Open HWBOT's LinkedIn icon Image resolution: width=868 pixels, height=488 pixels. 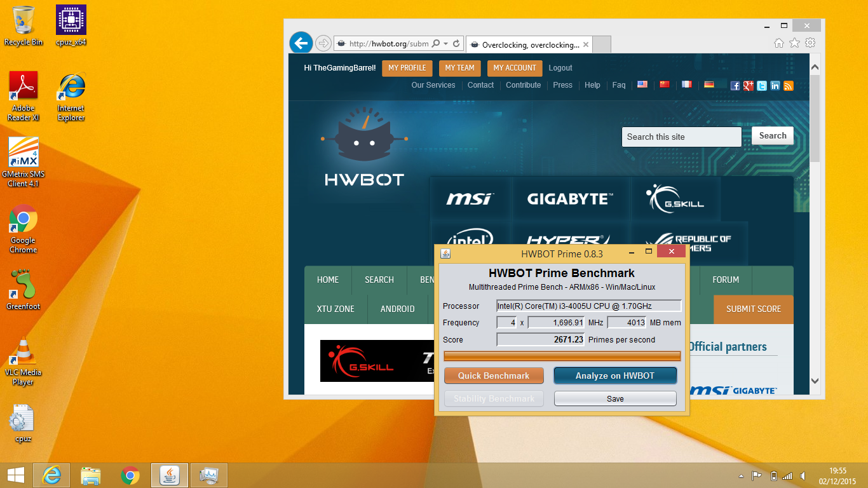click(775, 86)
